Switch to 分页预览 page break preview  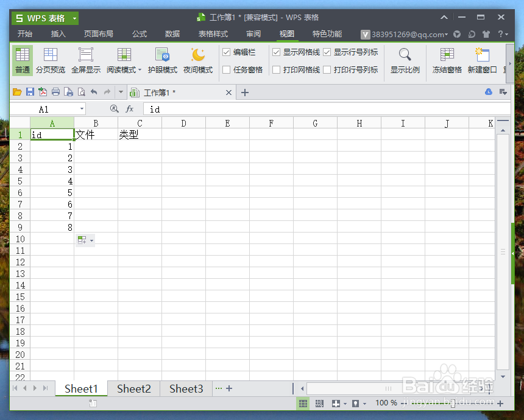51,61
